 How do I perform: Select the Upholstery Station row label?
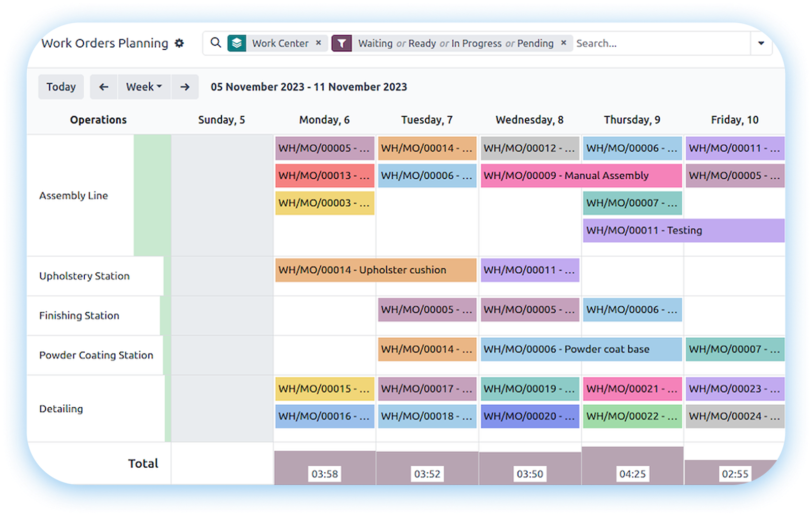coord(84,276)
